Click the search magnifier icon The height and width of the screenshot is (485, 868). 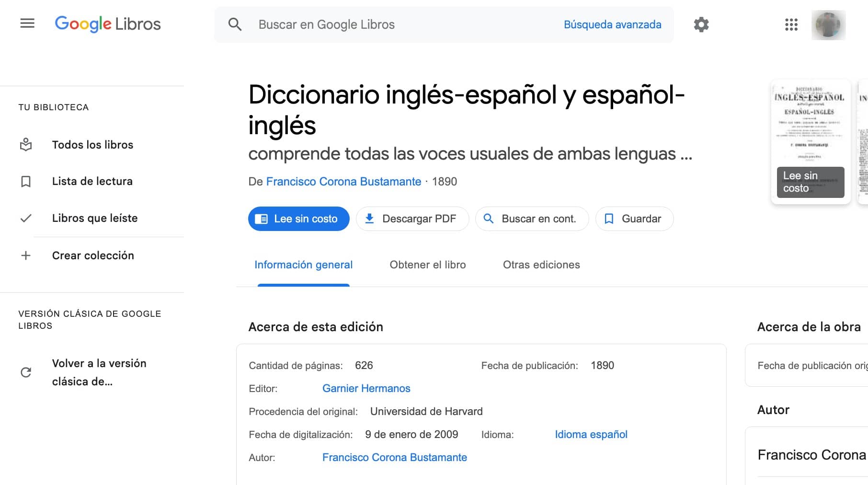[x=235, y=24]
